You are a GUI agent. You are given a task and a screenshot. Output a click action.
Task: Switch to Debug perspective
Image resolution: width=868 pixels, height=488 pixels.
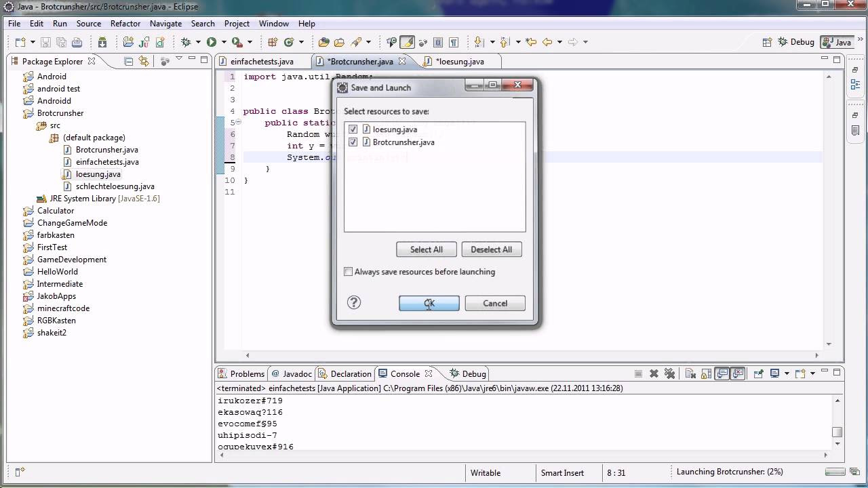point(796,42)
